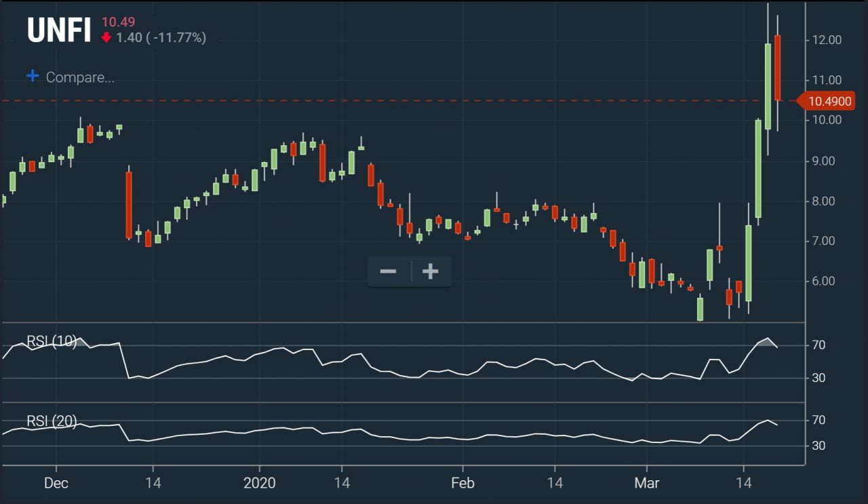
Task: Click the zoom-out minus control on the chart
Action: pos(388,271)
